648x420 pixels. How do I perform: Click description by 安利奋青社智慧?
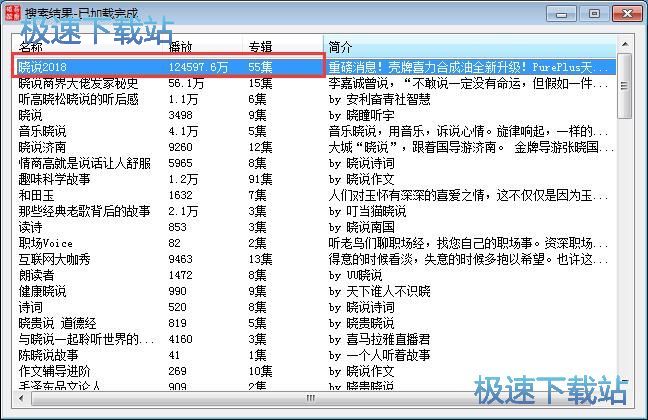coord(379,99)
